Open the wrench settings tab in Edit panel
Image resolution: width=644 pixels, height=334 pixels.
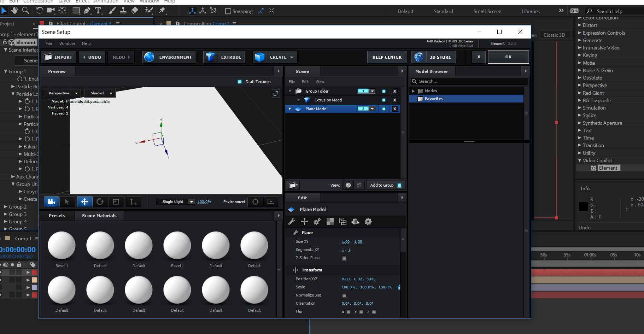point(292,222)
